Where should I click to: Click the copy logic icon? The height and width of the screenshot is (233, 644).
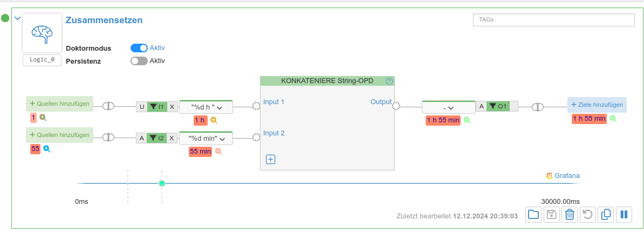[606, 215]
